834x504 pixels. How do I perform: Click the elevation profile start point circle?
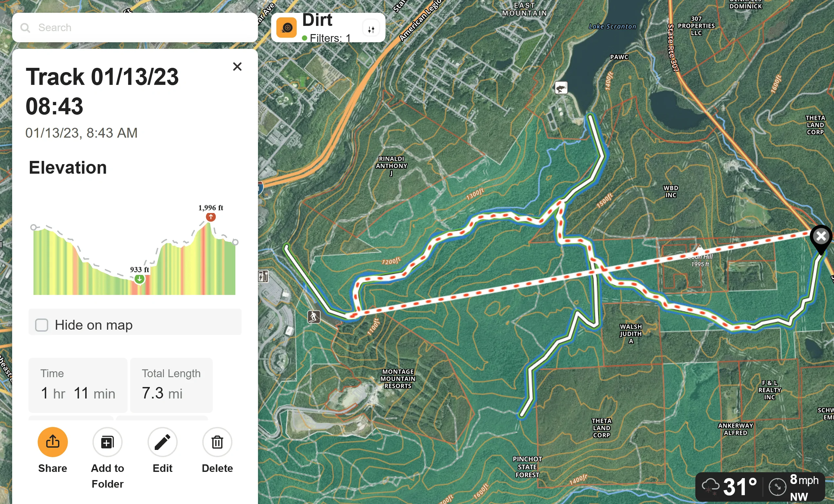33,227
